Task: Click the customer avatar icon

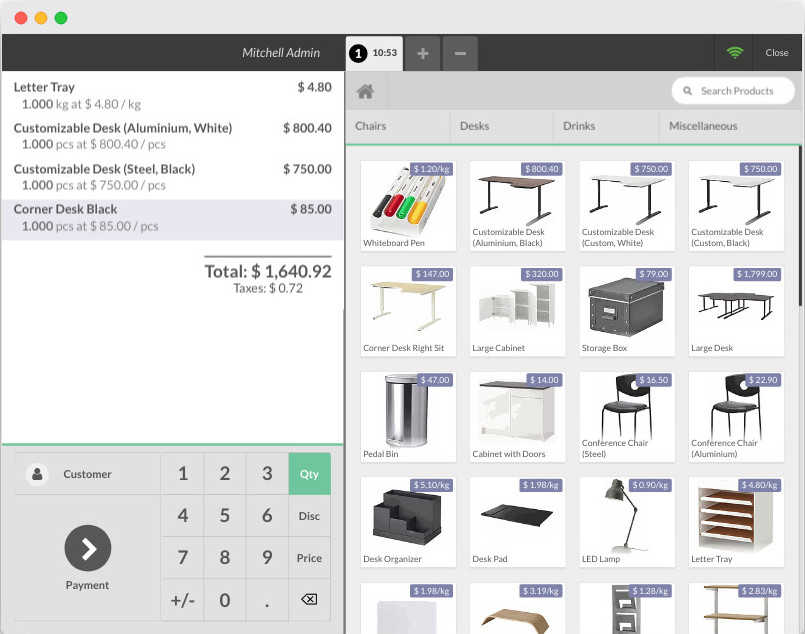Action: [x=37, y=473]
